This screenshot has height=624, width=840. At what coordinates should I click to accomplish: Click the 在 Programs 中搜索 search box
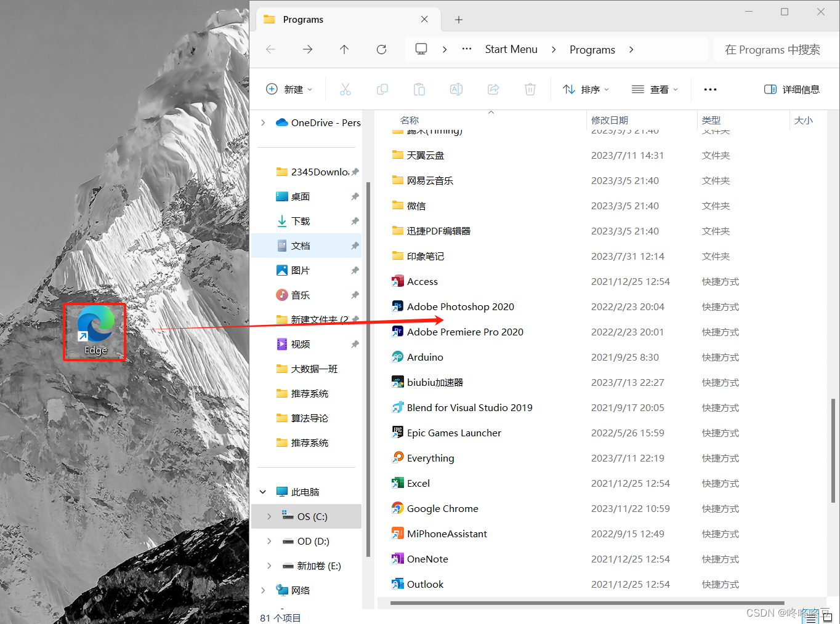pyautogui.click(x=776, y=49)
